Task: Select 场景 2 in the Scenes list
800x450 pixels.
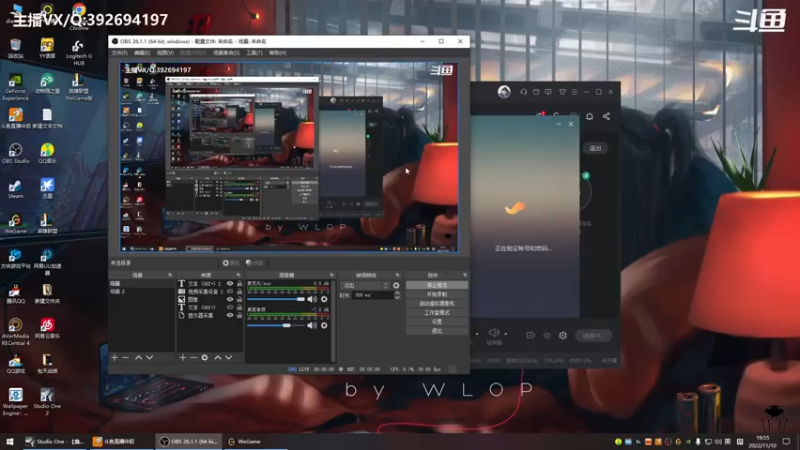Action: point(141,291)
